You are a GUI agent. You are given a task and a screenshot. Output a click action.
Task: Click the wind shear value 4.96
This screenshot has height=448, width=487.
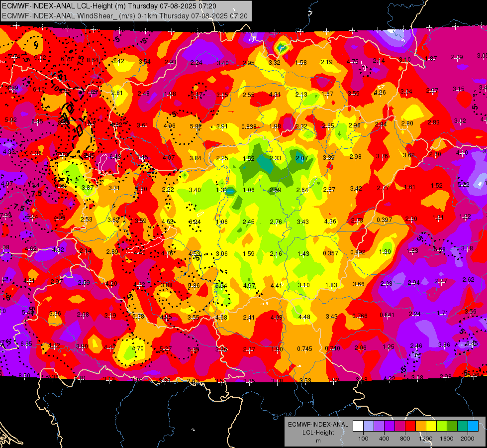click(169, 125)
